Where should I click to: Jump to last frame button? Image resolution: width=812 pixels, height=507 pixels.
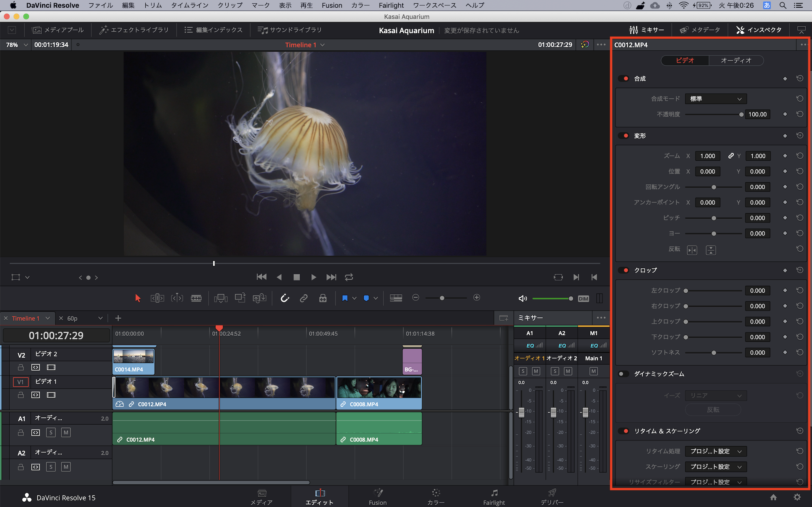click(331, 277)
